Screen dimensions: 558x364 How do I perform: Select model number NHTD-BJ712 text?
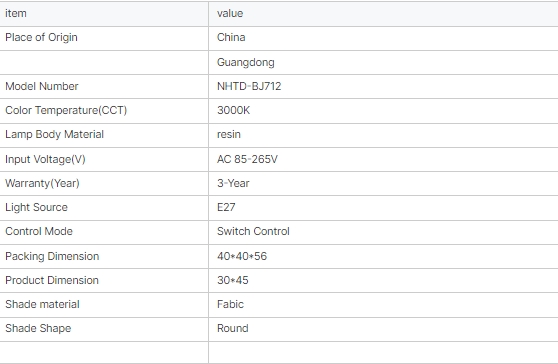tap(249, 86)
